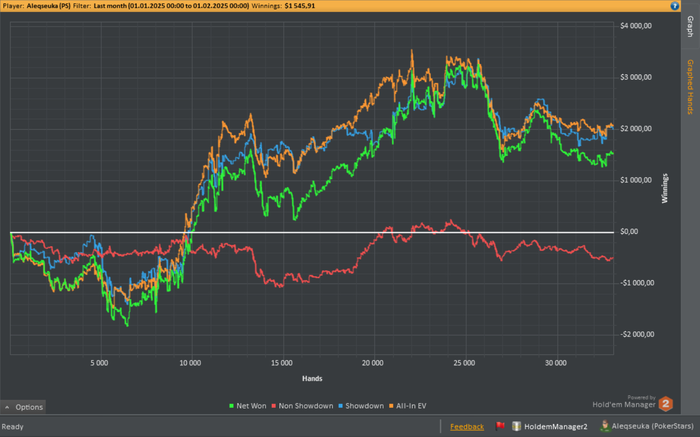The width and height of the screenshot is (700, 437).
Task: Click the Options arrow chevron
Action: point(7,407)
